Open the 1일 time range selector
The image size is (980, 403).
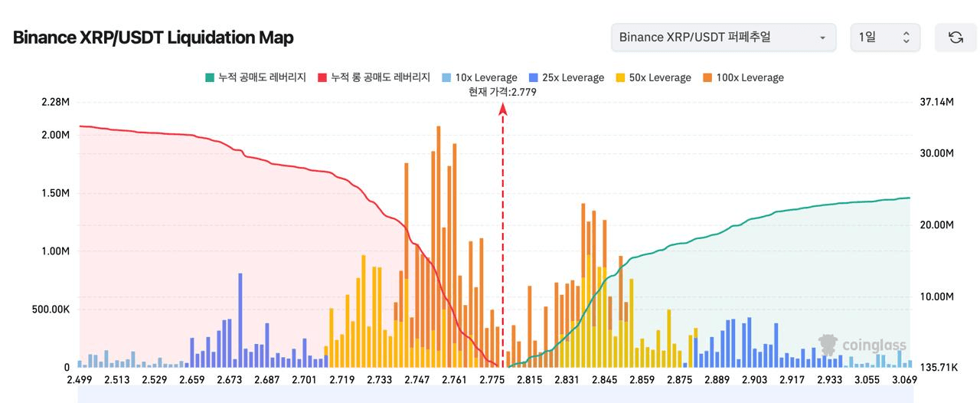pos(884,38)
